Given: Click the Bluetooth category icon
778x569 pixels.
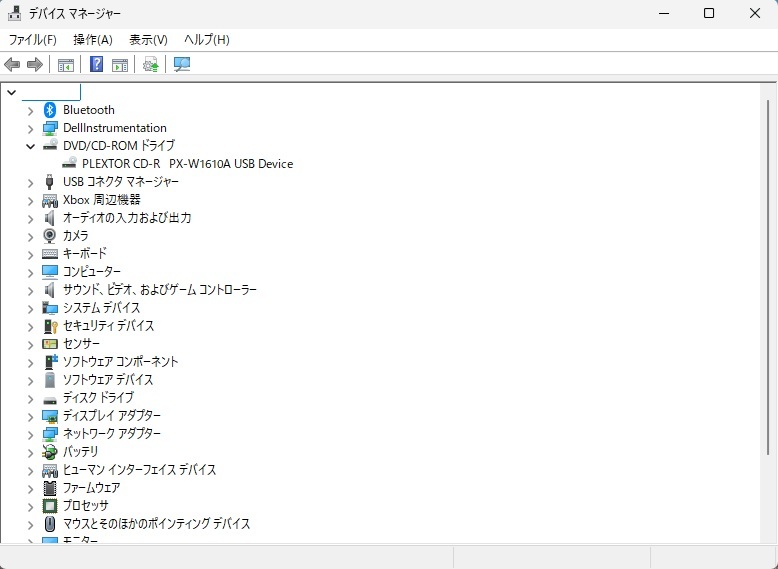Looking at the screenshot, I should point(50,110).
